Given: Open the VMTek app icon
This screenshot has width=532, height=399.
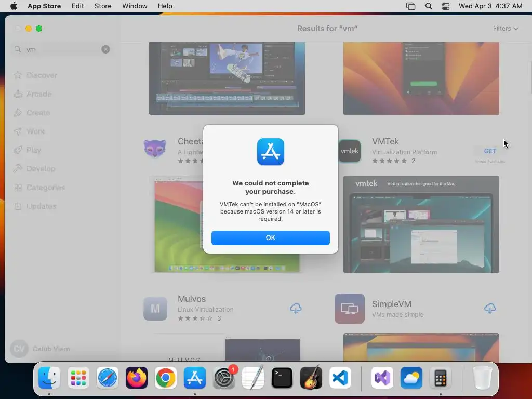Looking at the screenshot, I should coord(350,151).
